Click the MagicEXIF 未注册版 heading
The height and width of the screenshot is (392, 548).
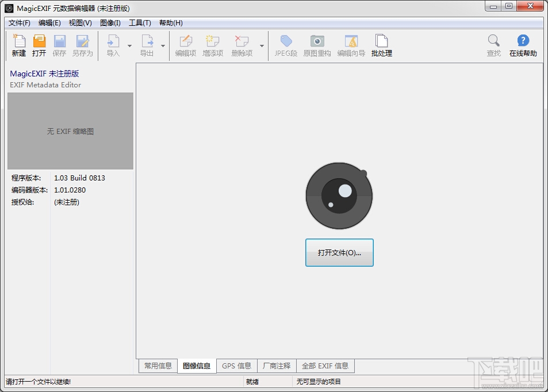click(x=44, y=74)
